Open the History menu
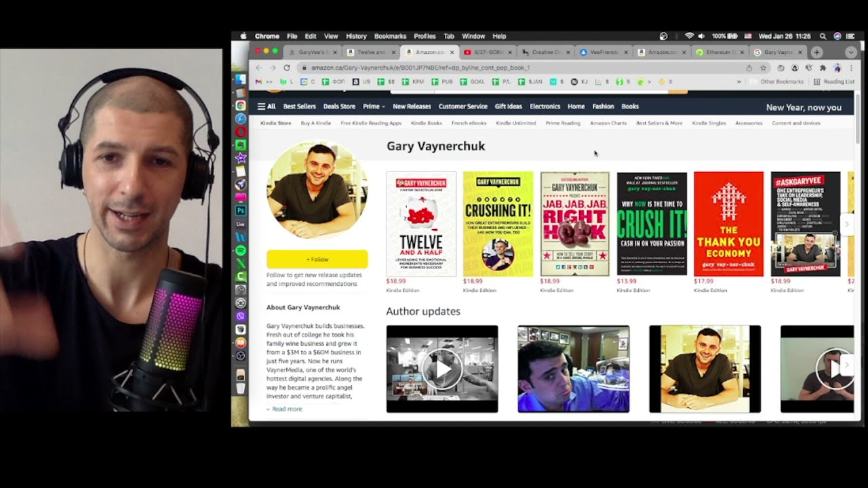Screen dimensions: 868x488 point(356,36)
